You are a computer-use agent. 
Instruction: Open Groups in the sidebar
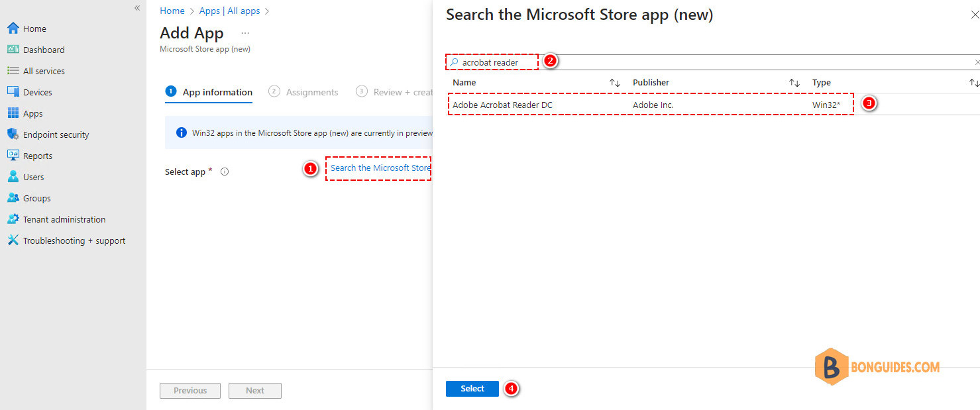[x=36, y=198]
